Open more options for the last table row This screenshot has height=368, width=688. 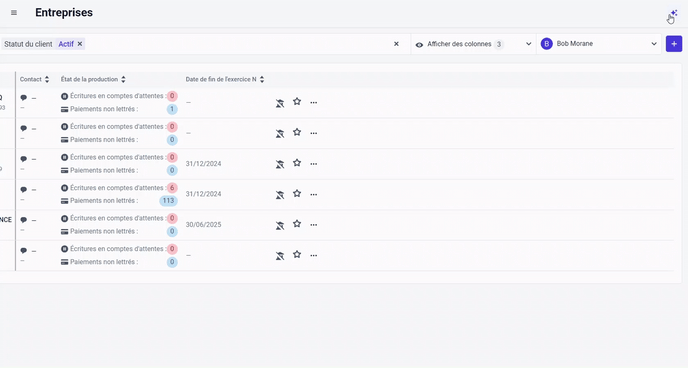point(314,255)
